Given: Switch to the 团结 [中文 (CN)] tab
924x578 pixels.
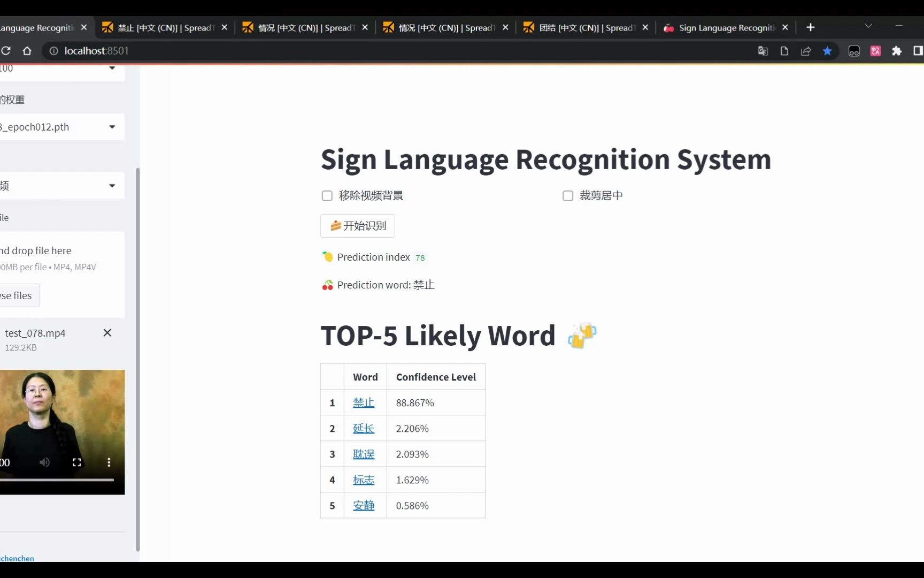Looking at the screenshot, I should (x=586, y=27).
